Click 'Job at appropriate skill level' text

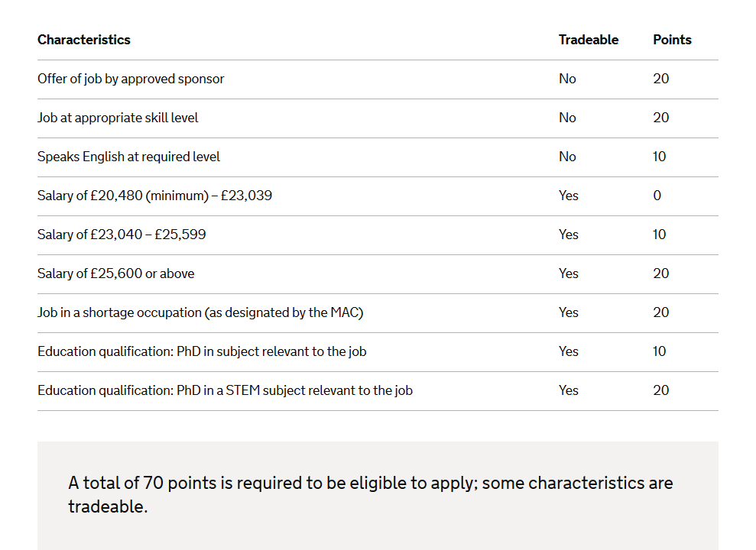(118, 118)
